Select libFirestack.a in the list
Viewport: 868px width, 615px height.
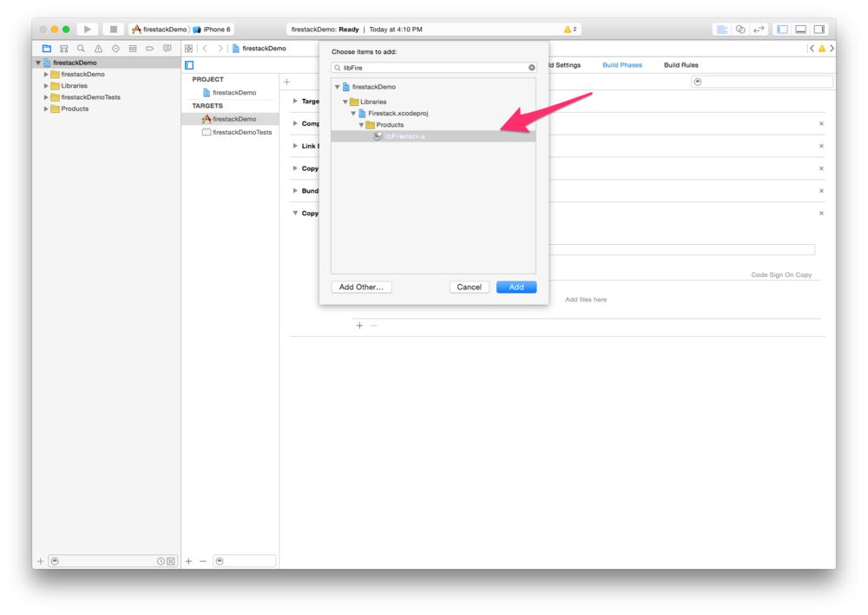[x=433, y=136]
